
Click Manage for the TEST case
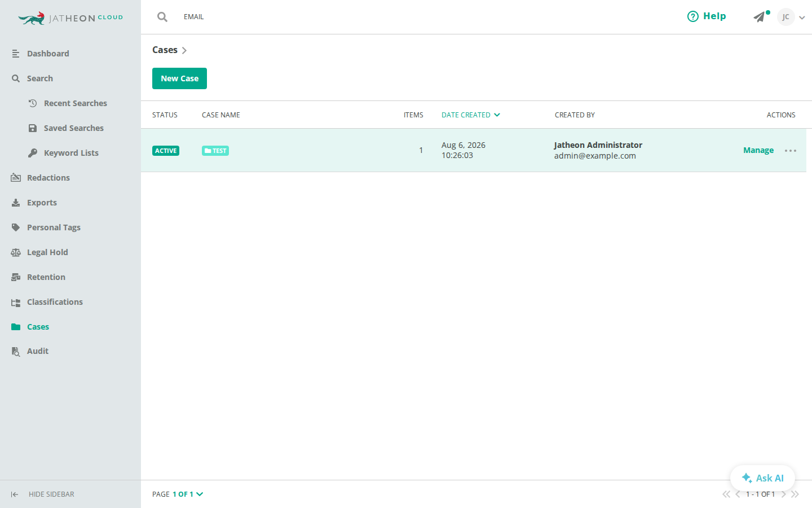pyautogui.click(x=758, y=150)
